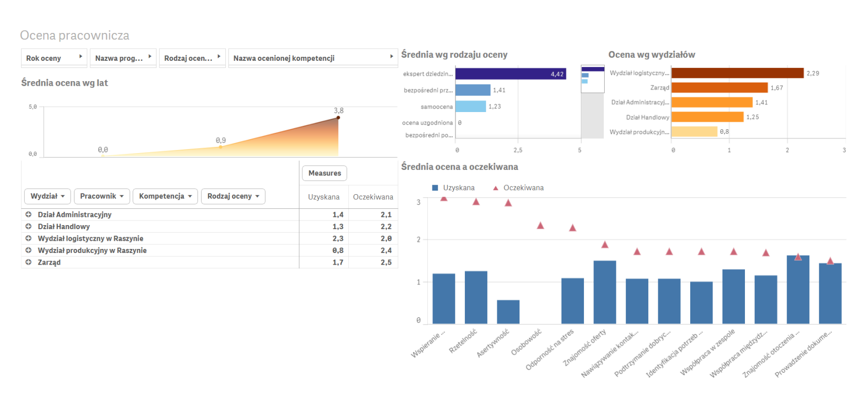Image resolution: width=868 pixels, height=397 pixels.
Task: Open the Rok oceny filter
Action: 54,58
